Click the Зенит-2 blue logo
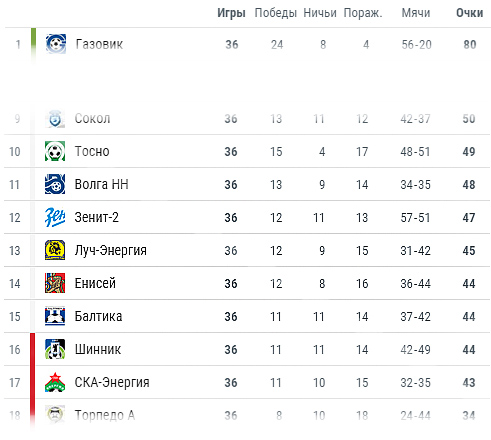Viewport: 491px width, 440px height. [x=55, y=217]
